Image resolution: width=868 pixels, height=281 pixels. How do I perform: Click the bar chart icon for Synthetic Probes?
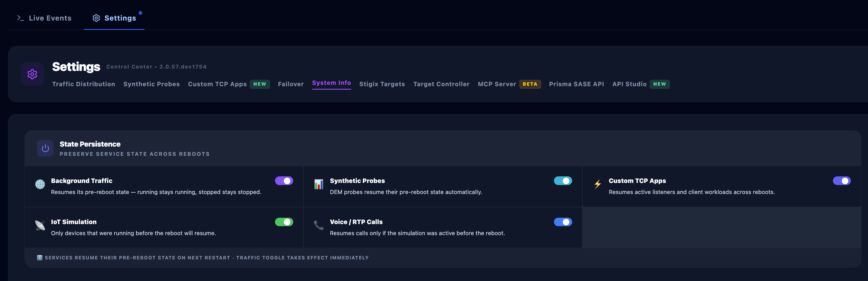(319, 184)
